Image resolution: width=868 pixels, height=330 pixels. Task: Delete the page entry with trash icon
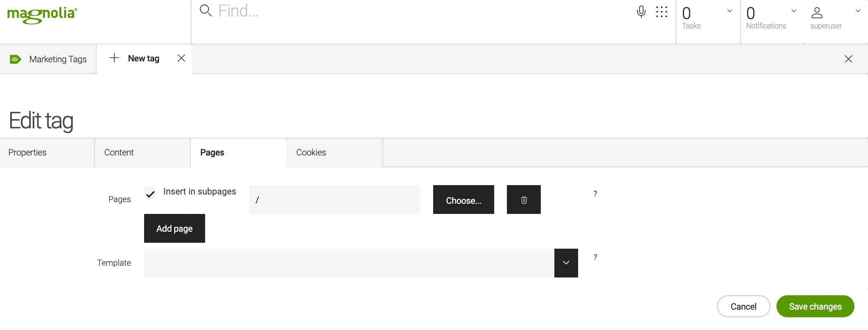pyautogui.click(x=524, y=200)
